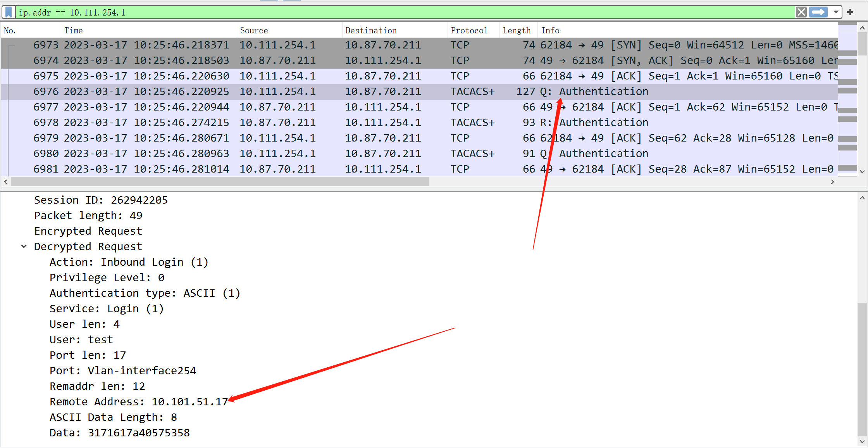Sort by the Protocol column header
This screenshot has width=868, height=448.
[x=468, y=30]
